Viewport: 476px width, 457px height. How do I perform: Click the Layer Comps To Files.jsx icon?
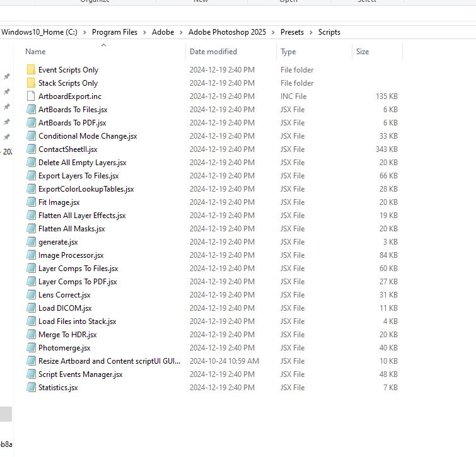pyautogui.click(x=31, y=269)
